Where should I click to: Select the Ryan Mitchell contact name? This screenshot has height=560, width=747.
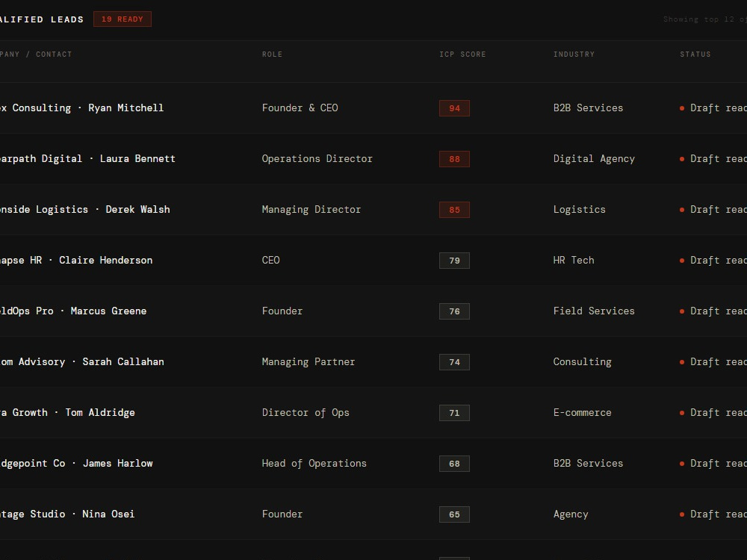(125, 108)
